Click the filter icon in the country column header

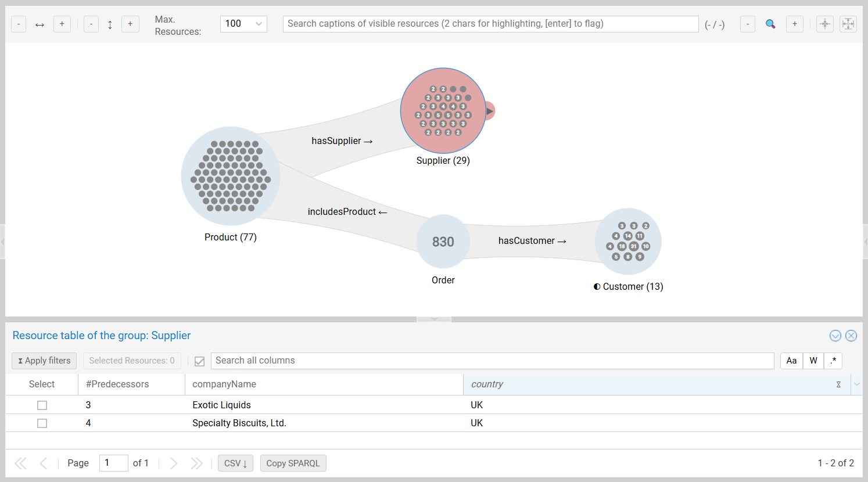coord(838,384)
